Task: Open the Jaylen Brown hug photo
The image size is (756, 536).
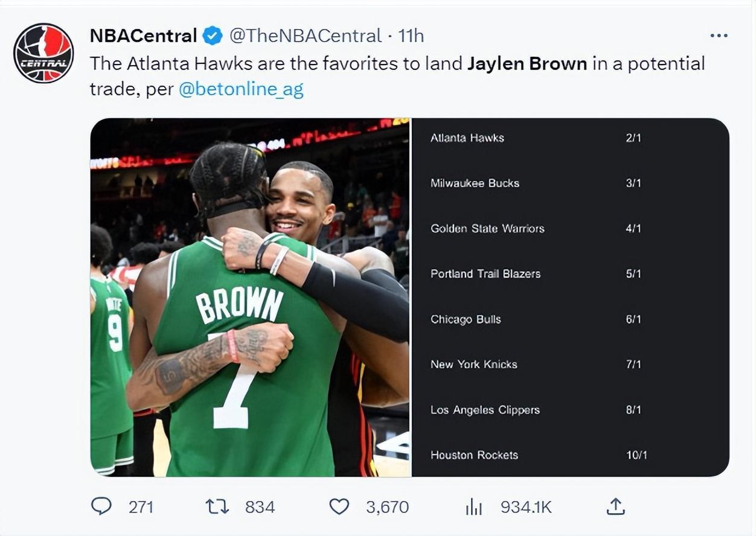Action: pyautogui.click(x=250, y=297)
